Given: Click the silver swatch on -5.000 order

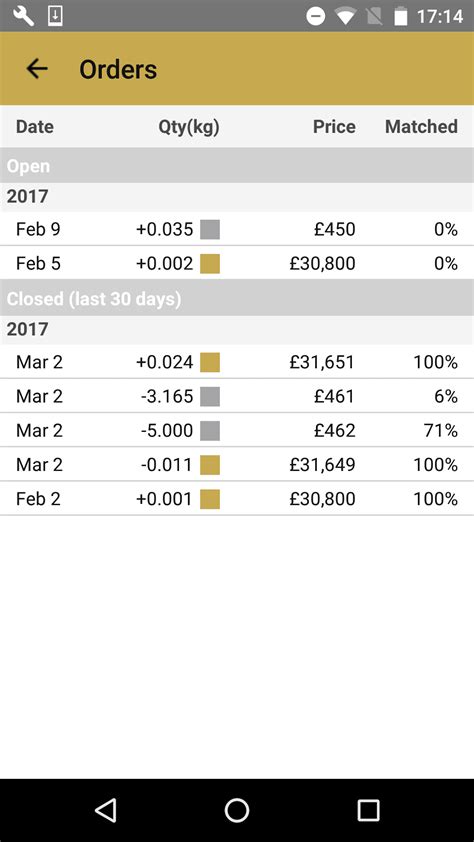Looking at the screenshot, I should pos(210,431).
